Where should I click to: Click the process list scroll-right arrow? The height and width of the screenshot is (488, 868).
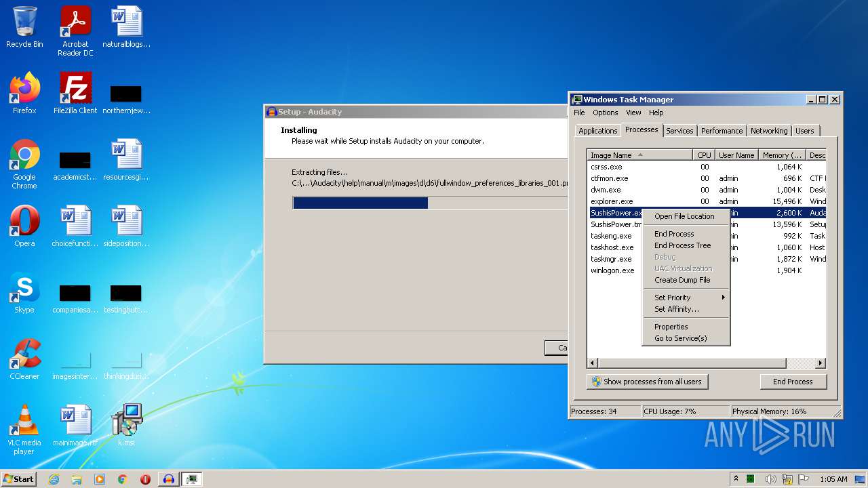[820, 363]
